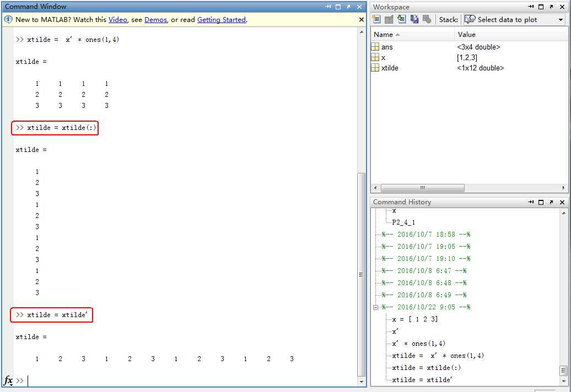Click the Workspace horizontal scrollbar thumb
Viewport: 571px width, 392px height.
pos(422,188)
